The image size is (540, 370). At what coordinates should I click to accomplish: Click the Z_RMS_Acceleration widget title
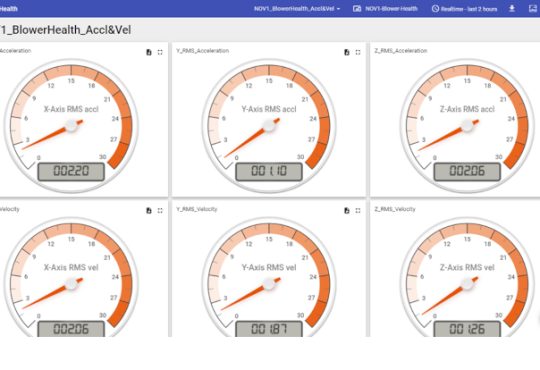(401, 51)
